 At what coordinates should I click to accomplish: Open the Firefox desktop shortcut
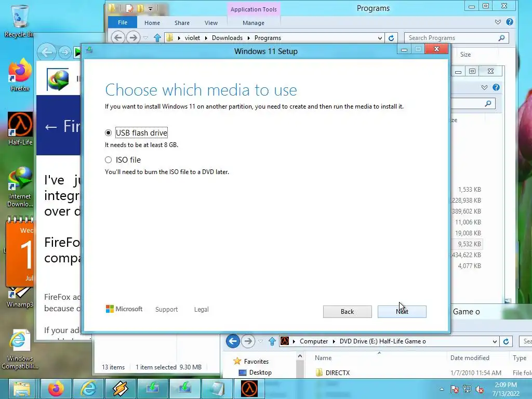click(20, 75)
